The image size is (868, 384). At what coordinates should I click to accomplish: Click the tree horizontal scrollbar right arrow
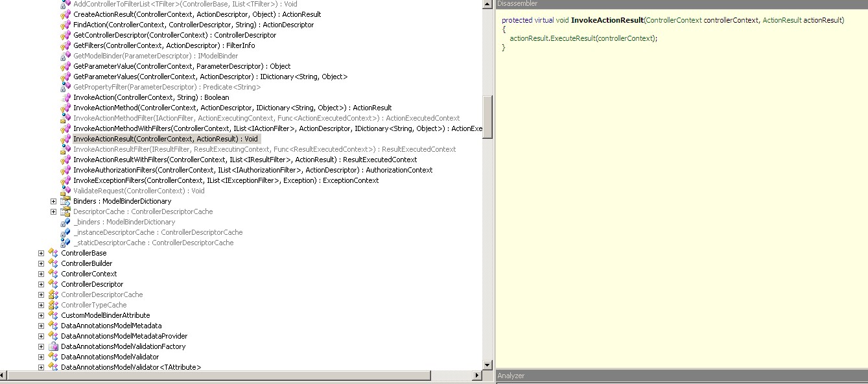click(x=478, y=375)
